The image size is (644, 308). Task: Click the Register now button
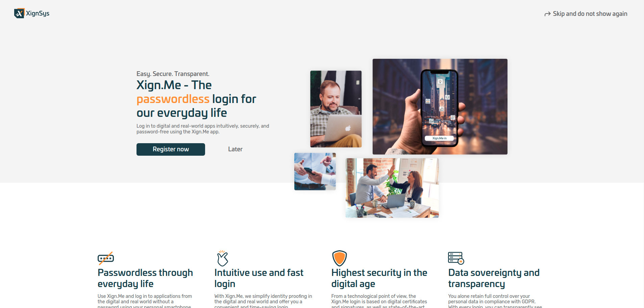pos(171,149)
